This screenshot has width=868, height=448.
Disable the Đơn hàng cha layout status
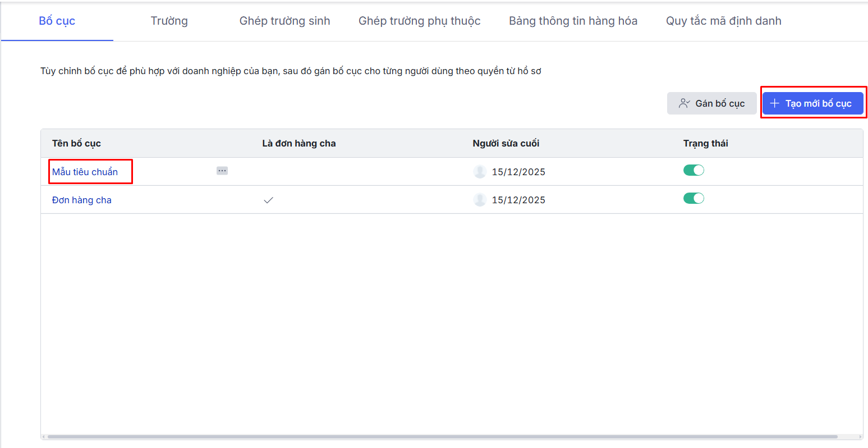pyautogui.click(x=694, y=199)
